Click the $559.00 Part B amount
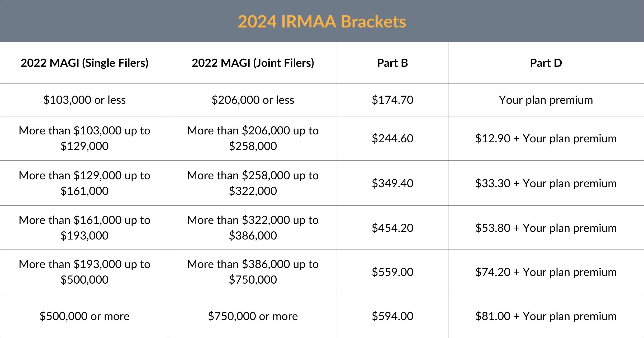The width and height of the screenshot is (644, 338). click(x=392, y=272)
